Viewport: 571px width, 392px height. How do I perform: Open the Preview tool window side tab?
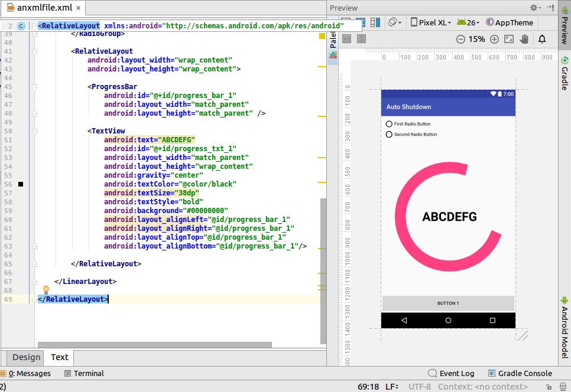(x=564, y=25)
